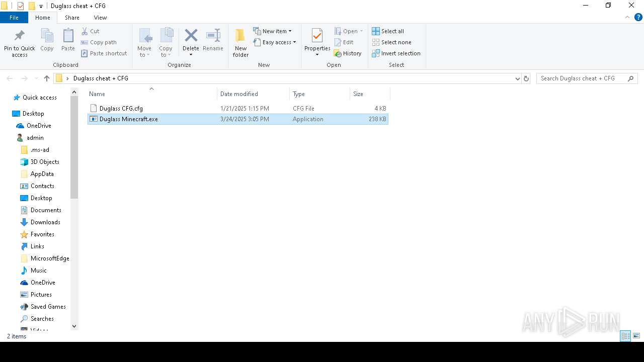Open the Move to button
The height and width of the screenshot is (362, 644).
click(144, 43)
